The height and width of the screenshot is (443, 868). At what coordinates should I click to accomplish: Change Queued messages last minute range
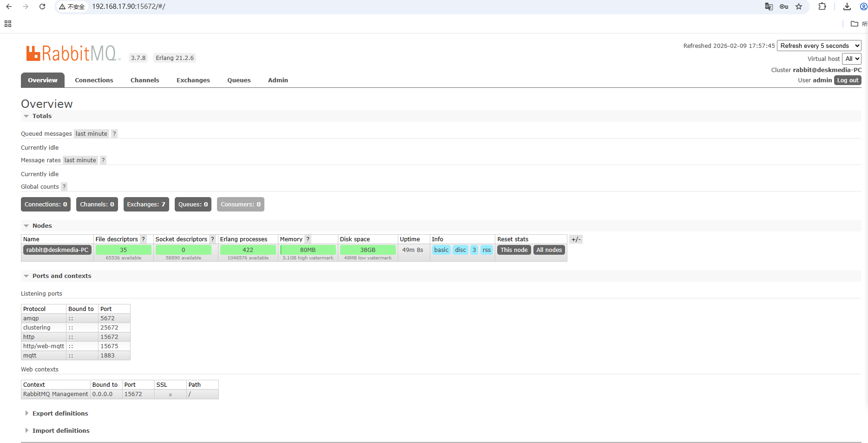(92, 134)
